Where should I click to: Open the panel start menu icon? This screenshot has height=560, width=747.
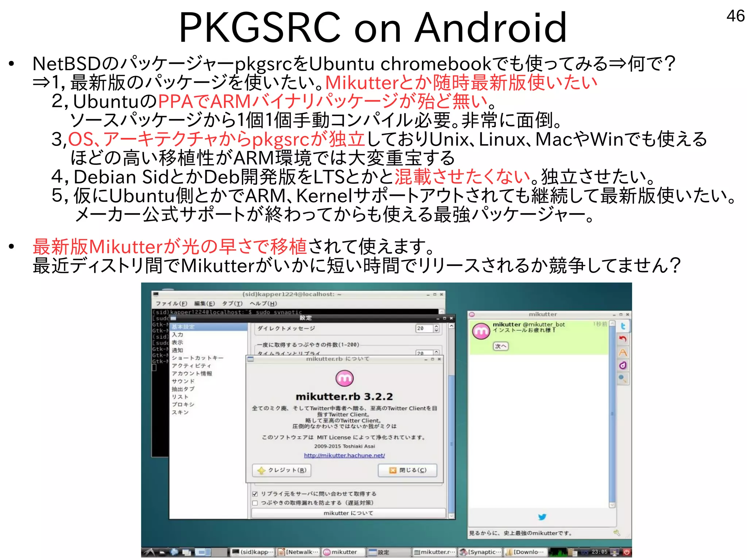(150, 552)
